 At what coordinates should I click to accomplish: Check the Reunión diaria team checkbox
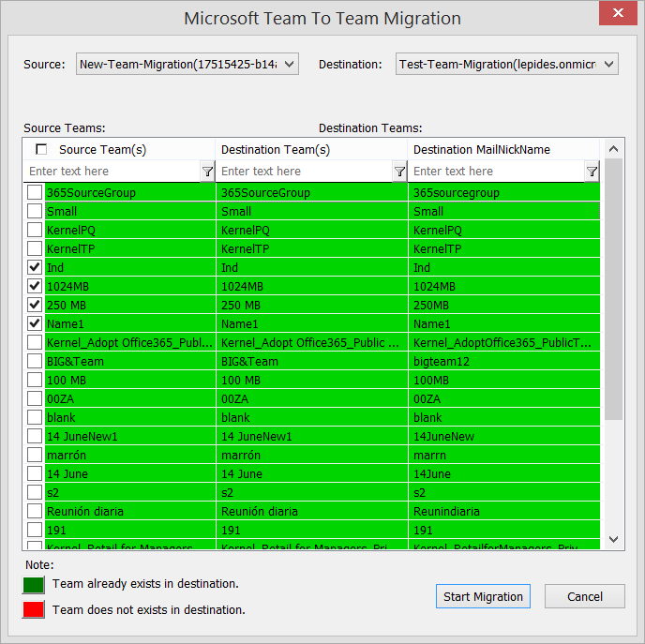click(35, 511)
